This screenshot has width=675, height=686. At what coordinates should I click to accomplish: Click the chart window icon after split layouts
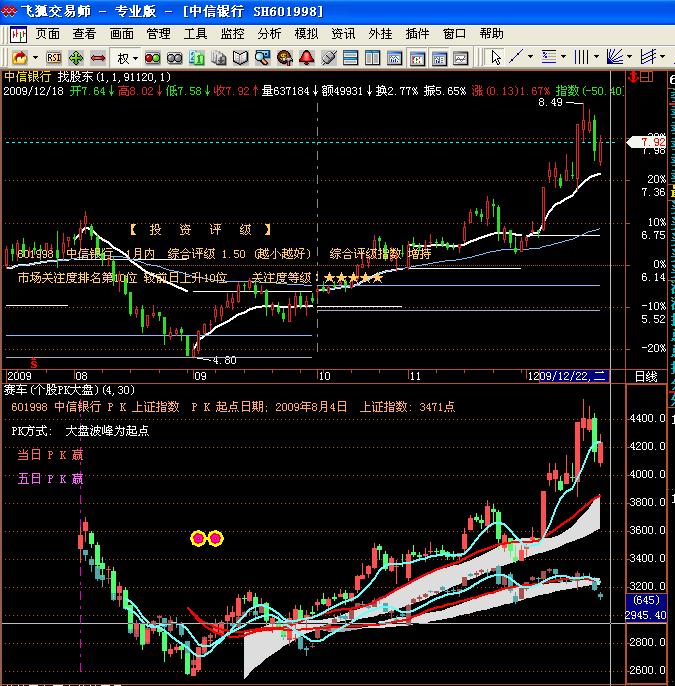(395, 58)
